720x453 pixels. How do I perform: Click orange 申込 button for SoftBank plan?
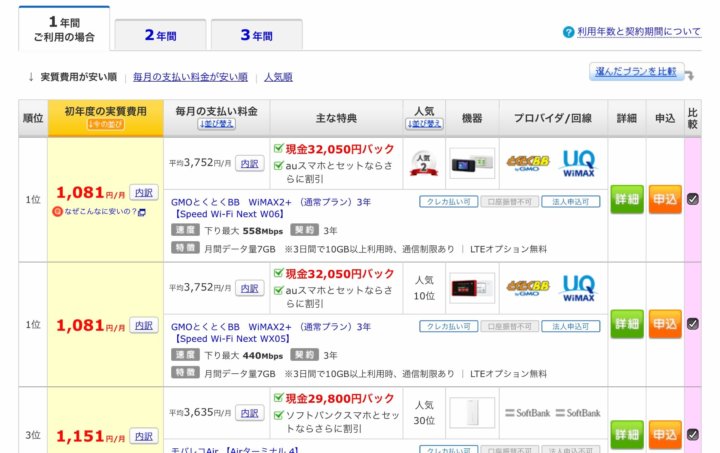(x=665, y=435)
